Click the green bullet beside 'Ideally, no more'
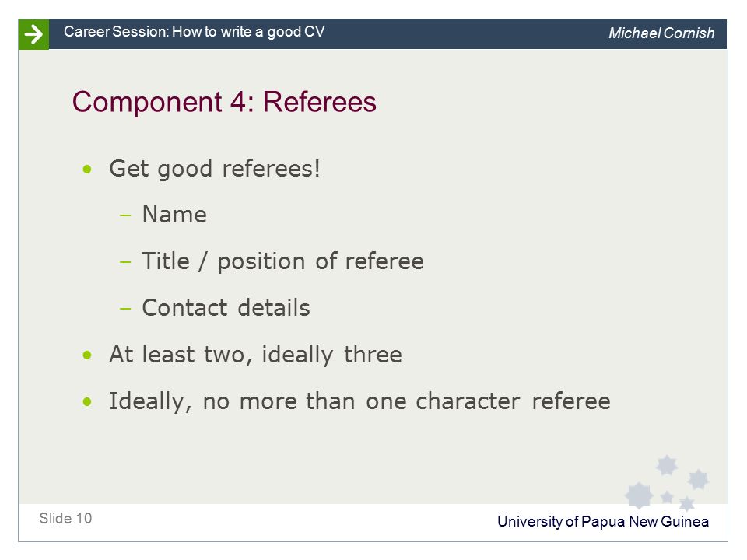747x560 pixels. pos(86,401)
